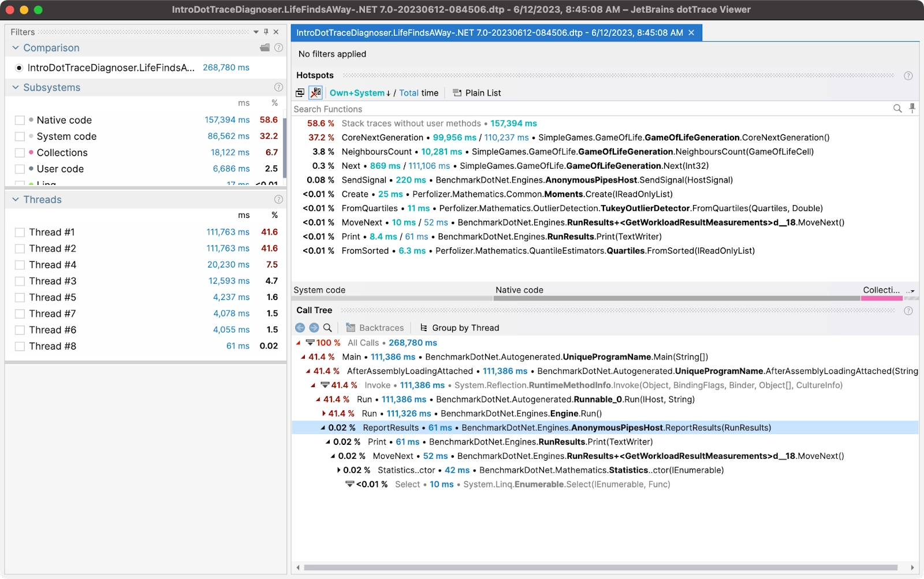Select the FromQuartiles hotspot row

605,209
